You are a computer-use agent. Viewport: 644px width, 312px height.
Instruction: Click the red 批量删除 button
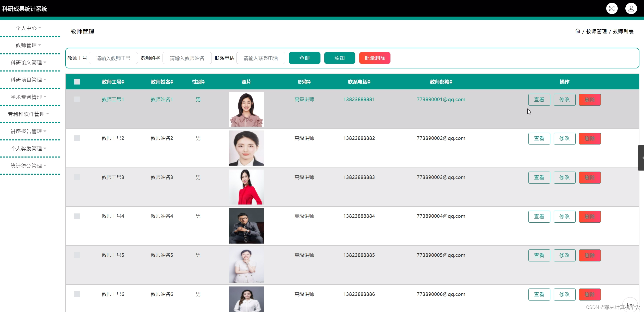[x=375, y=58]
